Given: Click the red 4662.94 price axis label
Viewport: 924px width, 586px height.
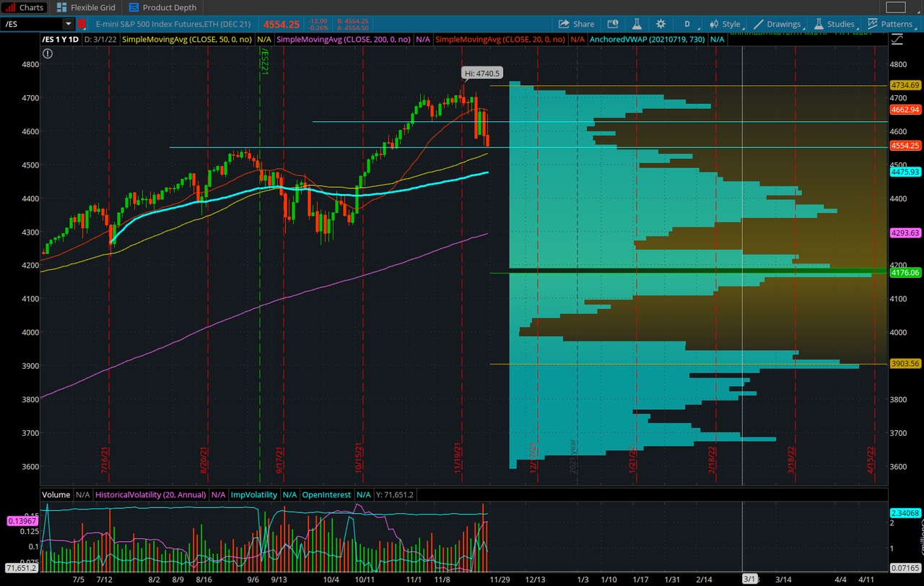Looking at the screenshot, I should tap(905, 110).
